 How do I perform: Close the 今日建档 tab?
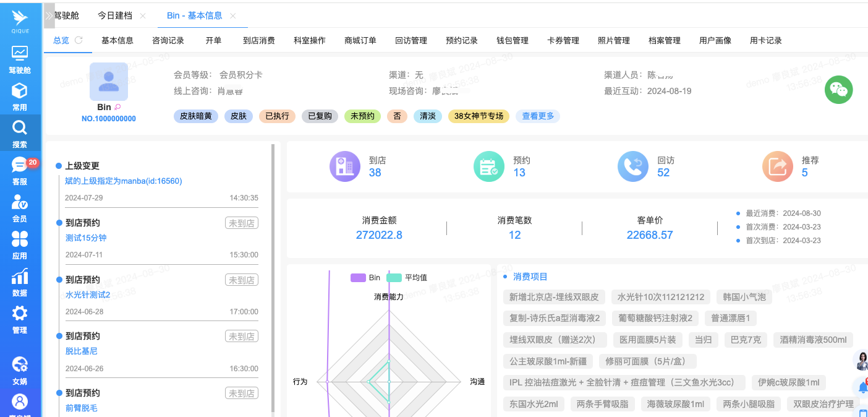click(143, 15)
